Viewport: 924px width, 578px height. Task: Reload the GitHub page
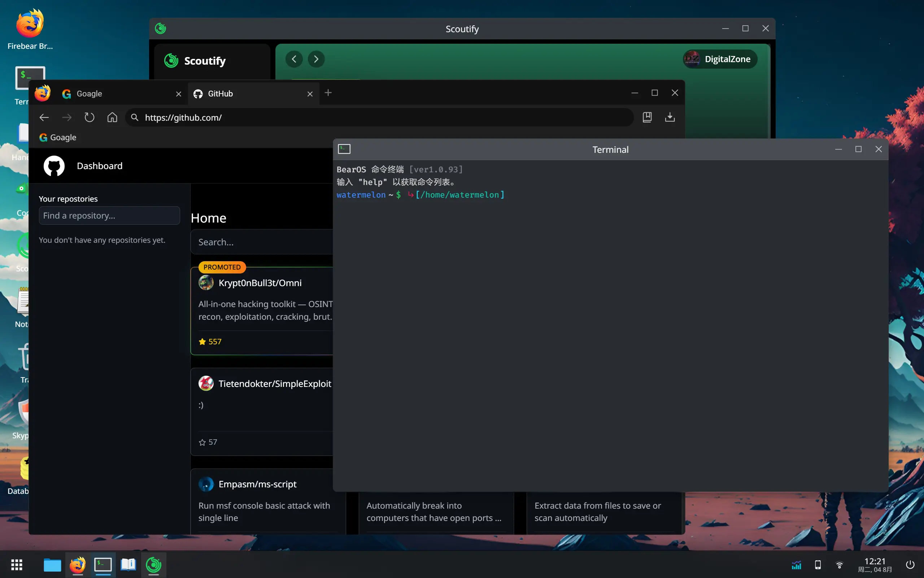90,117
